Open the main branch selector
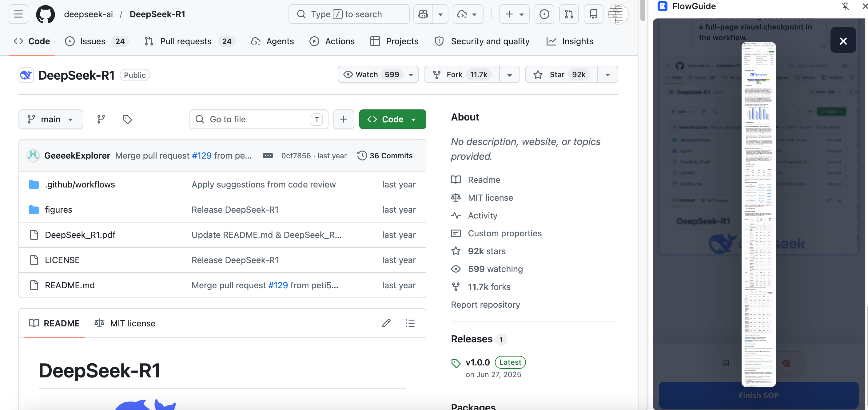Image resolution: width=868 pixels, height=410 pixels. click(x=51, y=119)
